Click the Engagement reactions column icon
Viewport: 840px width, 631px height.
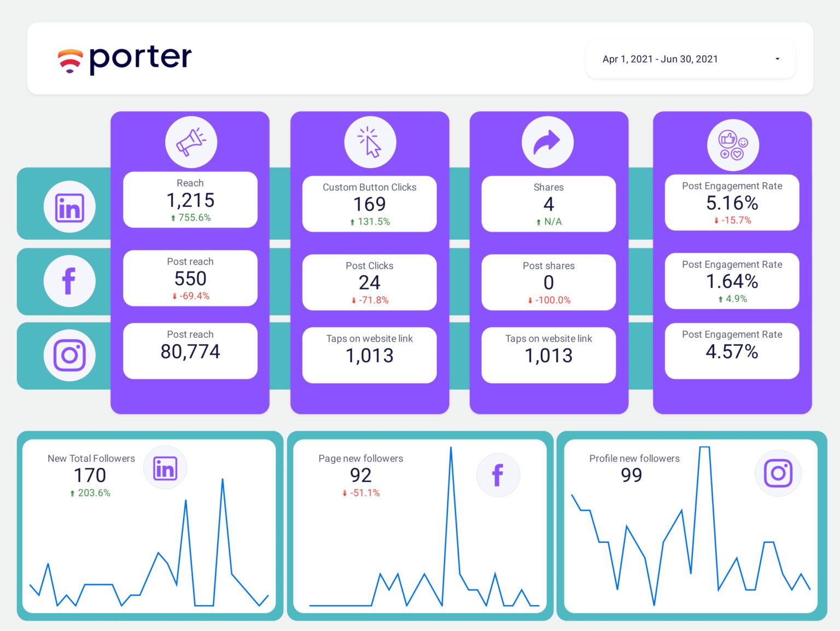(732, 144)
